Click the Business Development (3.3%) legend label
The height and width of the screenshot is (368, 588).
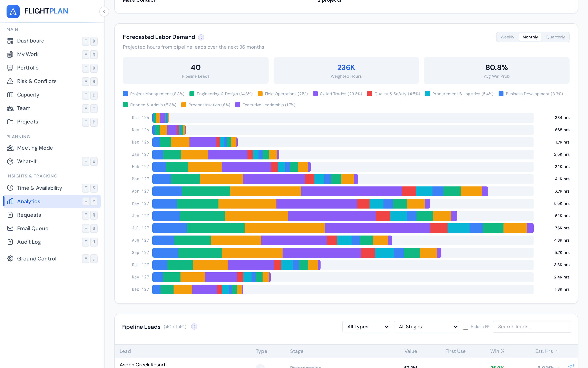(x=534, y=94)
